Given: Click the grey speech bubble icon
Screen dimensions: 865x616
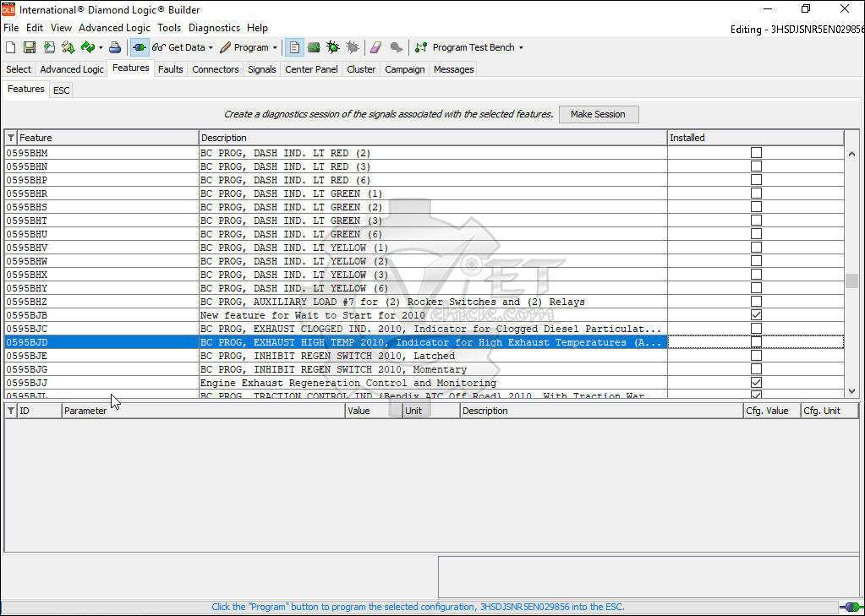Looking at the screenshot, I should click(x=396, y=47).
